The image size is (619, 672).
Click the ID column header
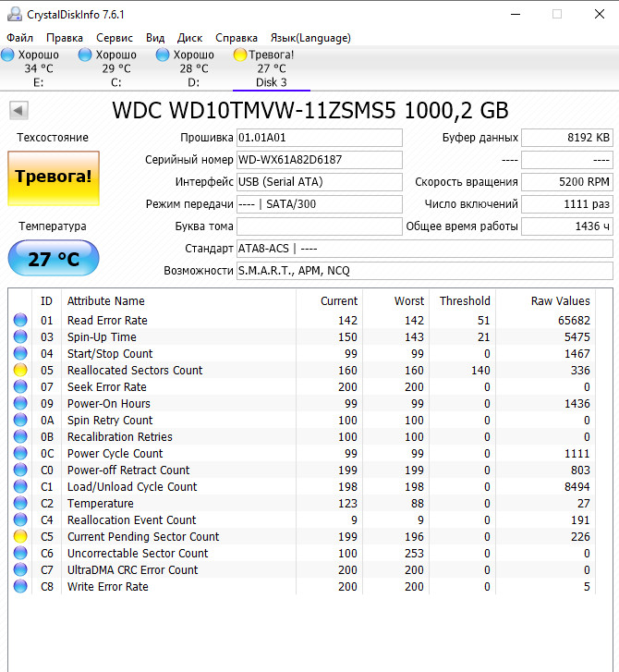click(x=46, y=300)
